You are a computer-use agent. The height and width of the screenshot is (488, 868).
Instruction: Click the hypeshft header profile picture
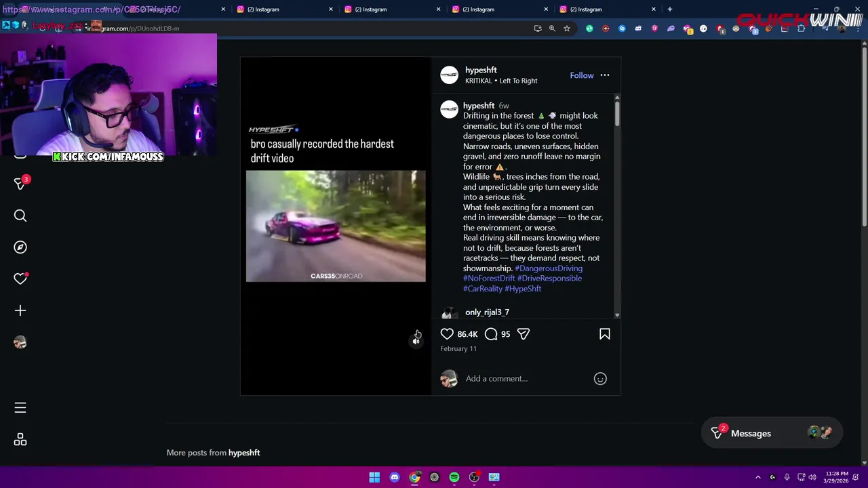tap(450, 75)
